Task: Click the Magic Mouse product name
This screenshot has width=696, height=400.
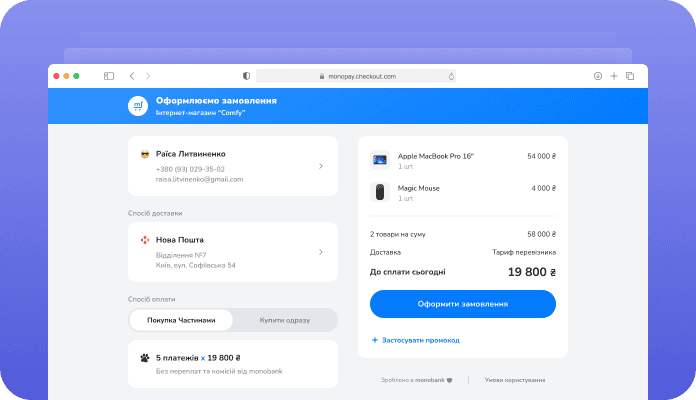Action: (419, 188)
